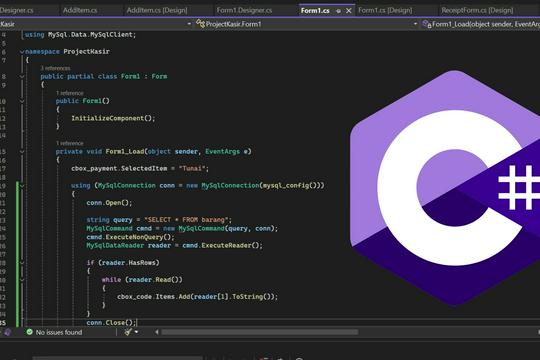Open the code cleanup dropdown arrow
This screenshot has width=540, height=360.
136,332
